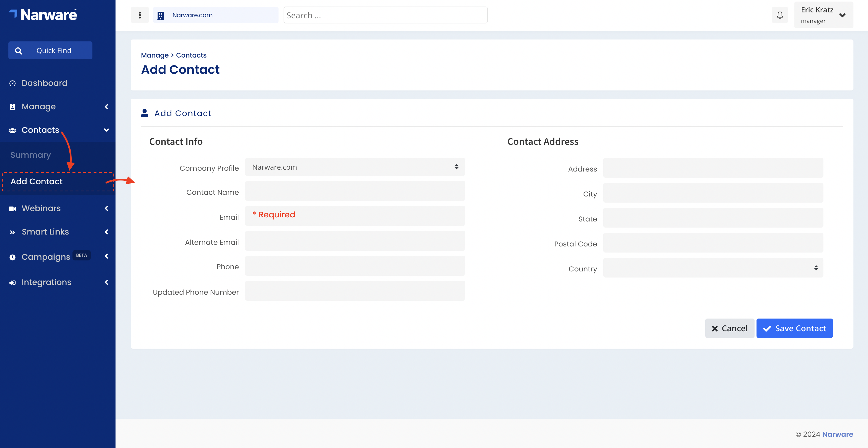Focus the Address field
This screenshot has height=448, width=868.
713,168
